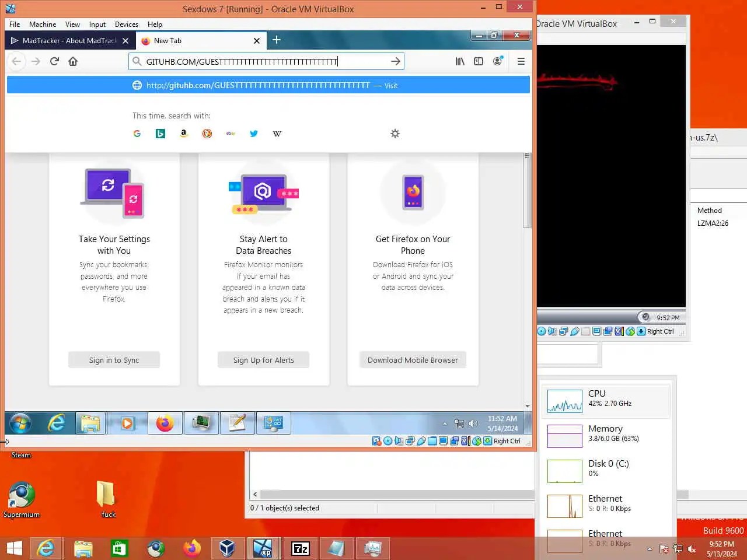Open the Windows 7 guest Start orb

pos(20,423)
